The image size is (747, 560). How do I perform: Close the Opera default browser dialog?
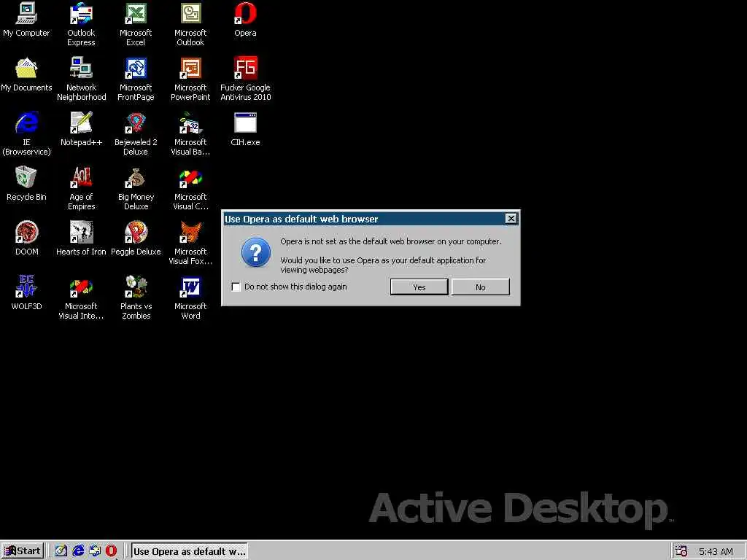pos(511,219)
